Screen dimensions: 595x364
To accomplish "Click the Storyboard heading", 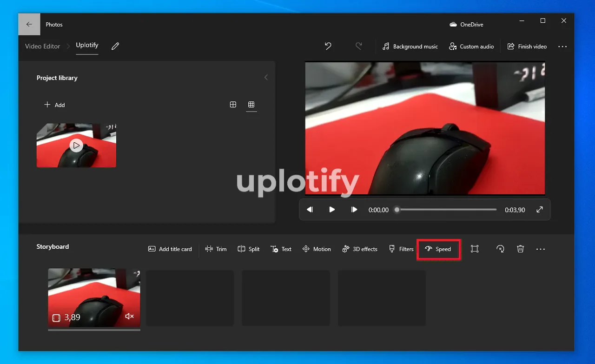I will 53,247.
